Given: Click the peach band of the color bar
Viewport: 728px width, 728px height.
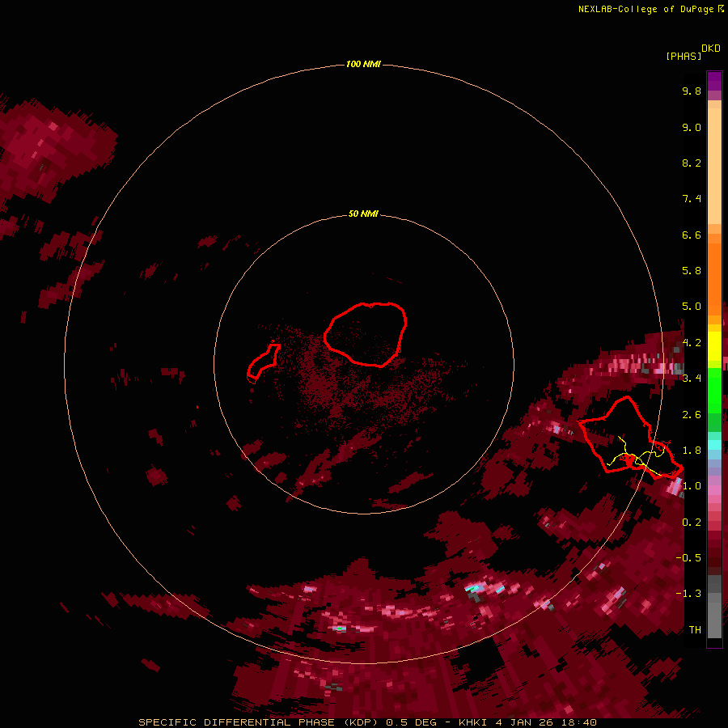Looking at the screenshot, I should click(x=714, y=166).
